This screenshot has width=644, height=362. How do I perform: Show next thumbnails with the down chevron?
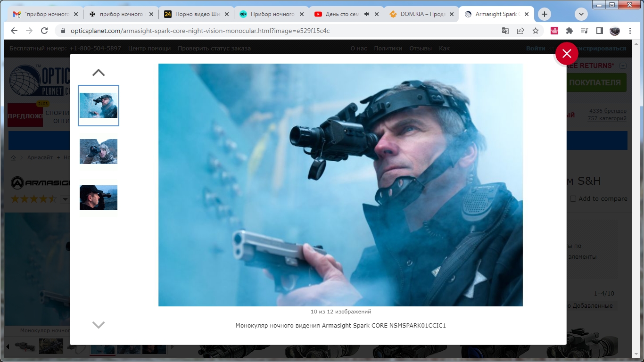pos(99,325)
